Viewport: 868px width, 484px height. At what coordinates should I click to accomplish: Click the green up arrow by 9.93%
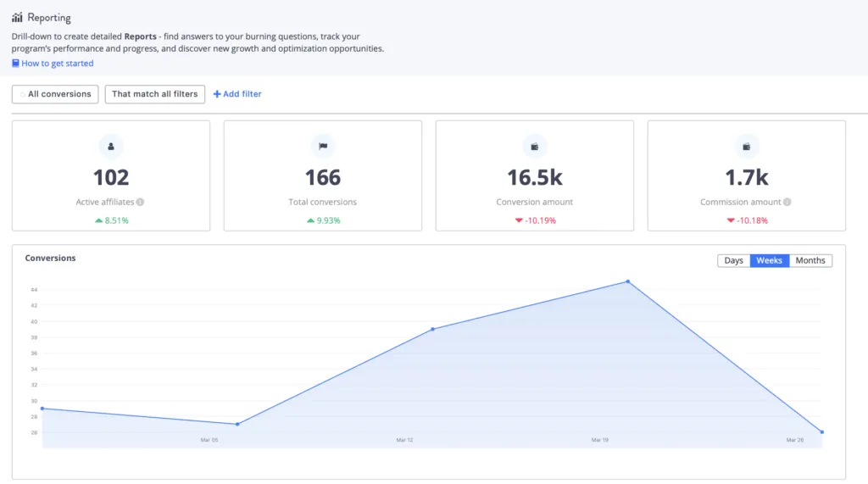coord(310,220)
